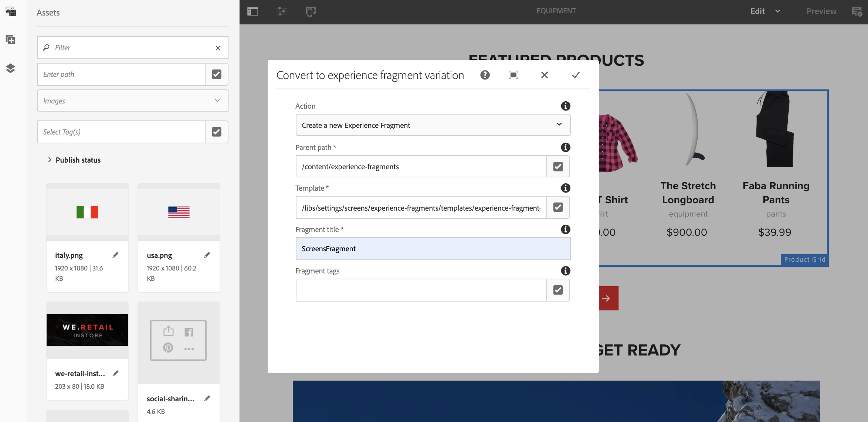This screenshot has height=422, width=868.
Task: Edit italy.png with pencil icon
Action: [115, 255]
